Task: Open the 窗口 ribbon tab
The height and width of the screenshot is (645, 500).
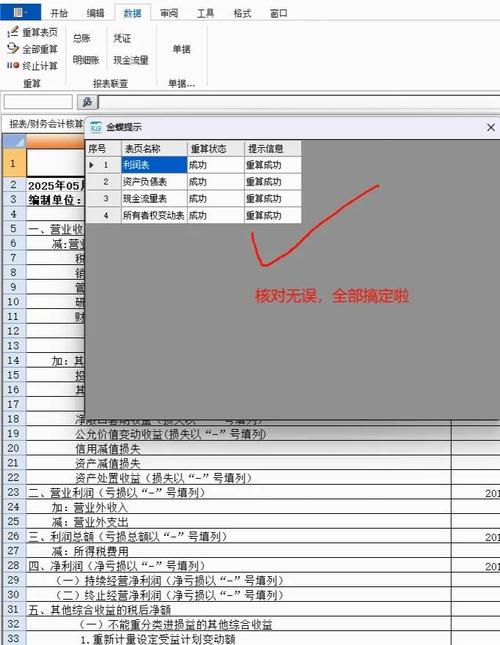Action: (x=278, y=13)
